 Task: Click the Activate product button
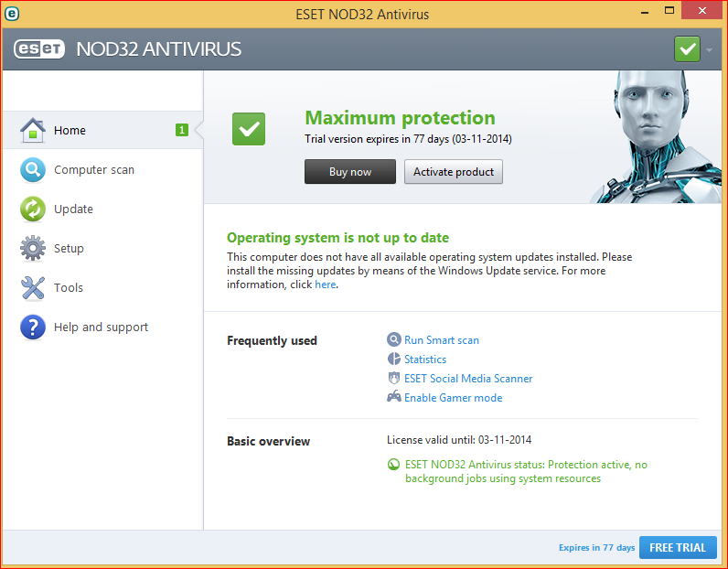pos(453,172)
